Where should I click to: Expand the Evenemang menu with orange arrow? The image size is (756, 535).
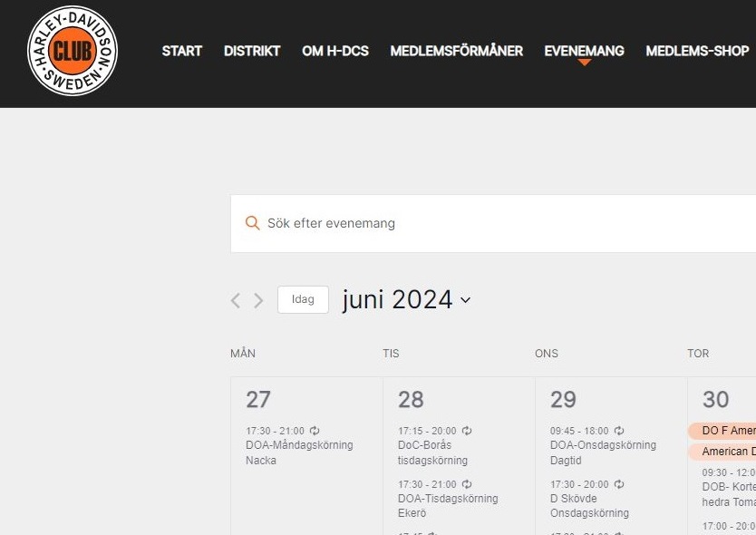pyautogui.click(x=584, y=52)
